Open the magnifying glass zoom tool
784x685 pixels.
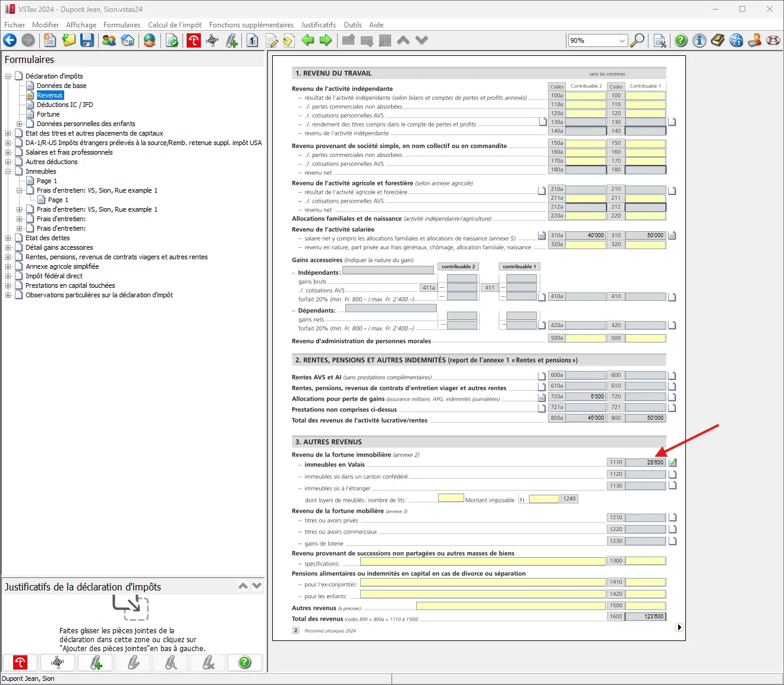coord(637,40)
